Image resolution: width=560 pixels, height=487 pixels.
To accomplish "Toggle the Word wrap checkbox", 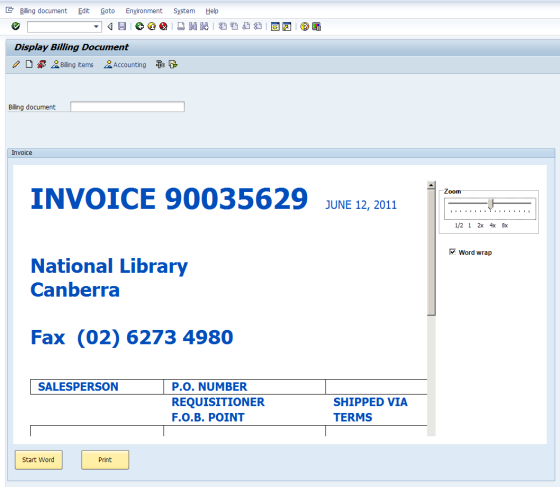I will [452, 252].
